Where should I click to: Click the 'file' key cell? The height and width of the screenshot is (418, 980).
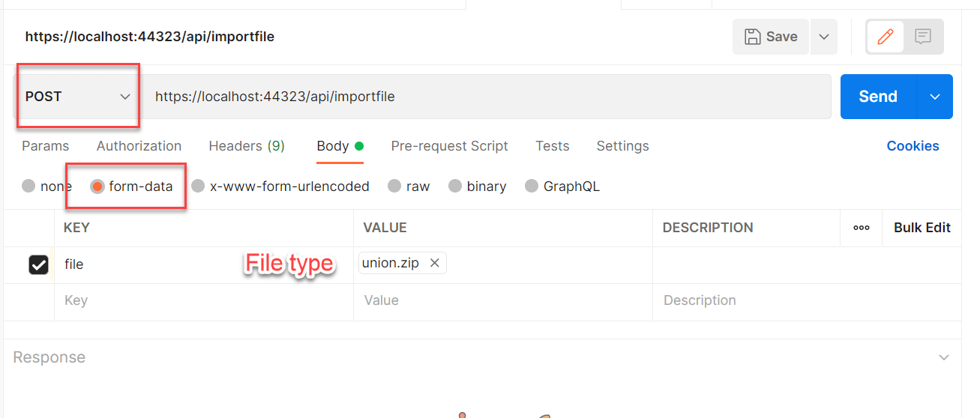tap(203, 264)
